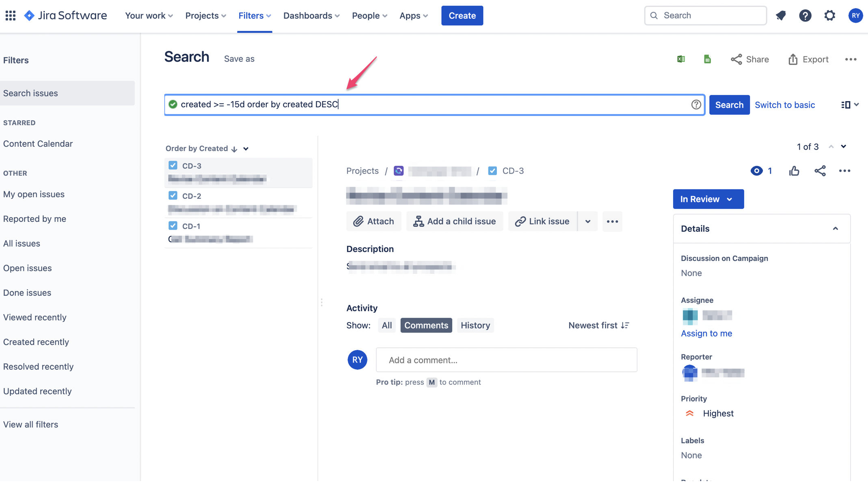
Task: Open Projects menu
Action: 205,15
